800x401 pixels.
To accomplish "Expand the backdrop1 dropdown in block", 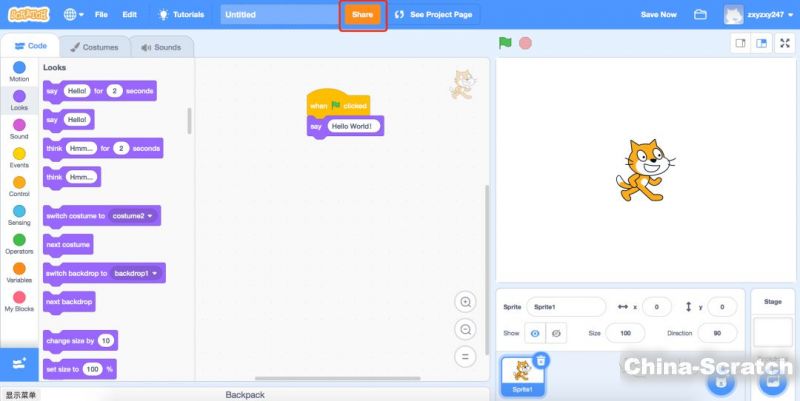I will pos(138,272).
